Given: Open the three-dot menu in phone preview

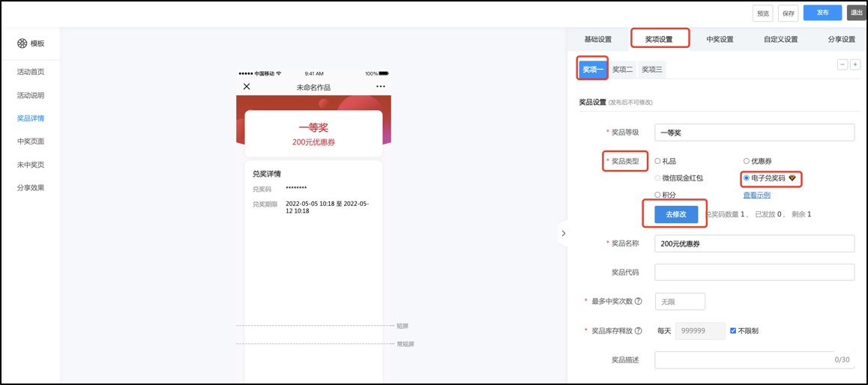Looking at the screenshot, I should (381, 87).
